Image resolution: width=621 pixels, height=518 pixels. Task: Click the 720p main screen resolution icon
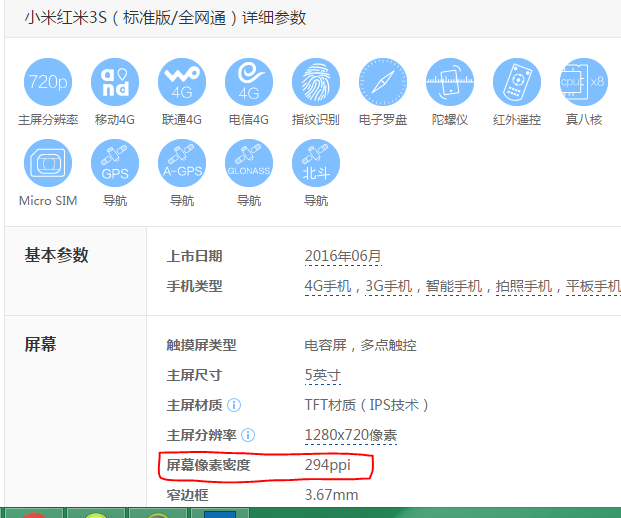48,82
